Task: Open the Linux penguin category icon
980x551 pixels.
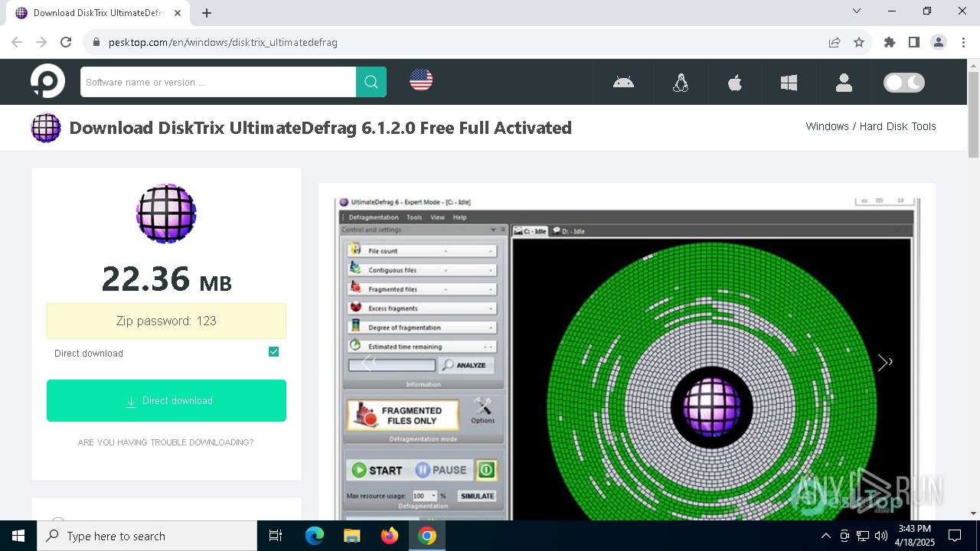Action: [681, 82]
